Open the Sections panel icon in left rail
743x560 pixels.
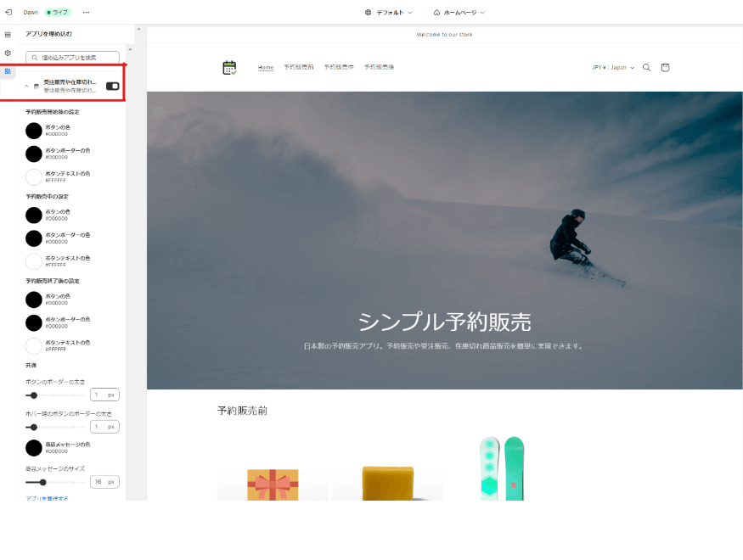(8, 35)
